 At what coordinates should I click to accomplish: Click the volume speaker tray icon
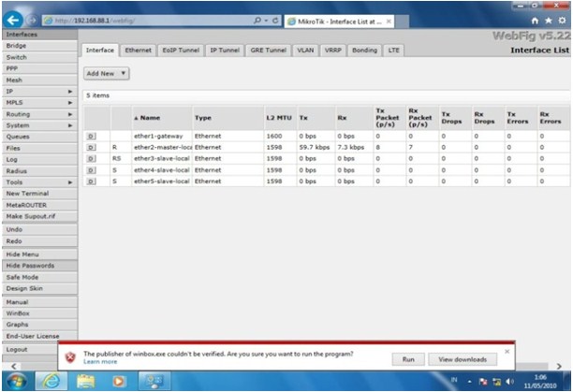[x=510, y=382]
